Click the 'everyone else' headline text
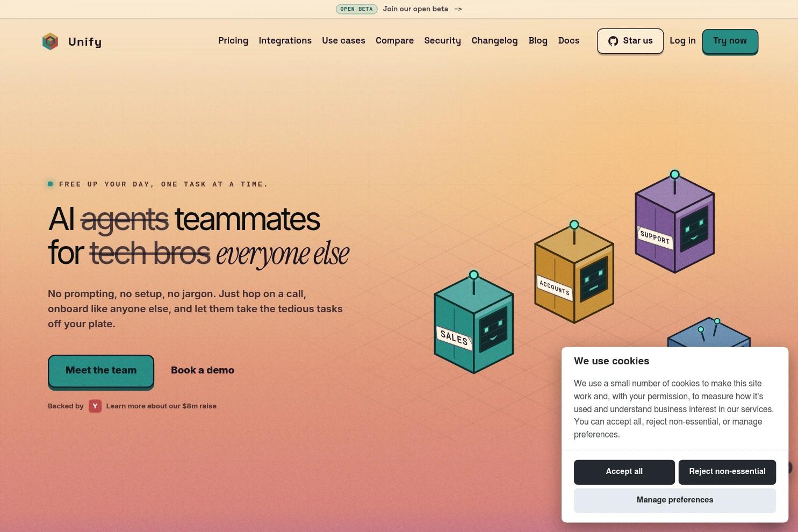 (283, 254)
